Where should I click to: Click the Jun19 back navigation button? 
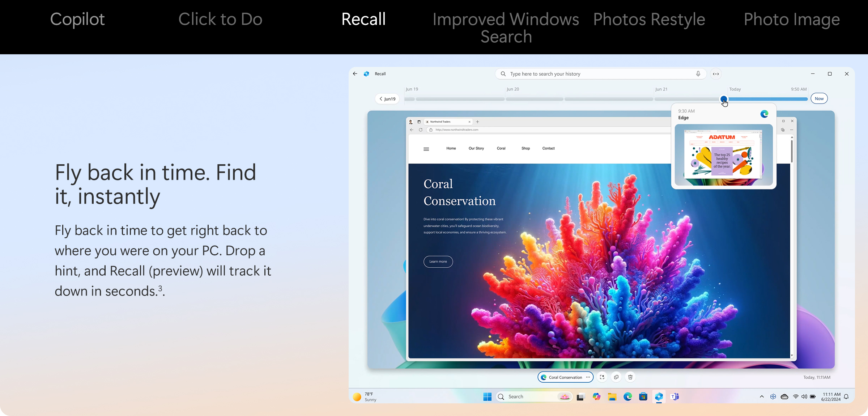coord(387,99)
